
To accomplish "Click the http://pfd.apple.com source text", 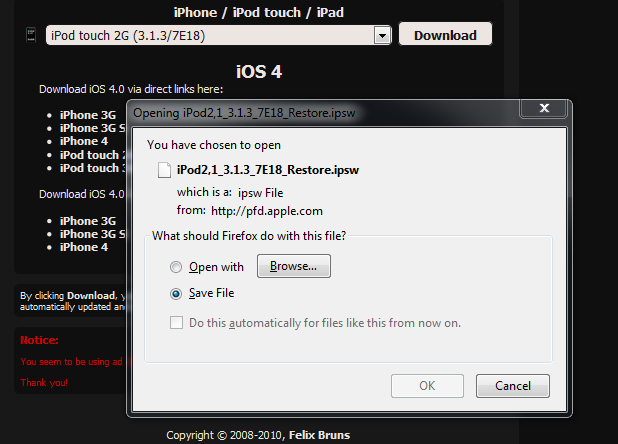I will tap(267, 211).
